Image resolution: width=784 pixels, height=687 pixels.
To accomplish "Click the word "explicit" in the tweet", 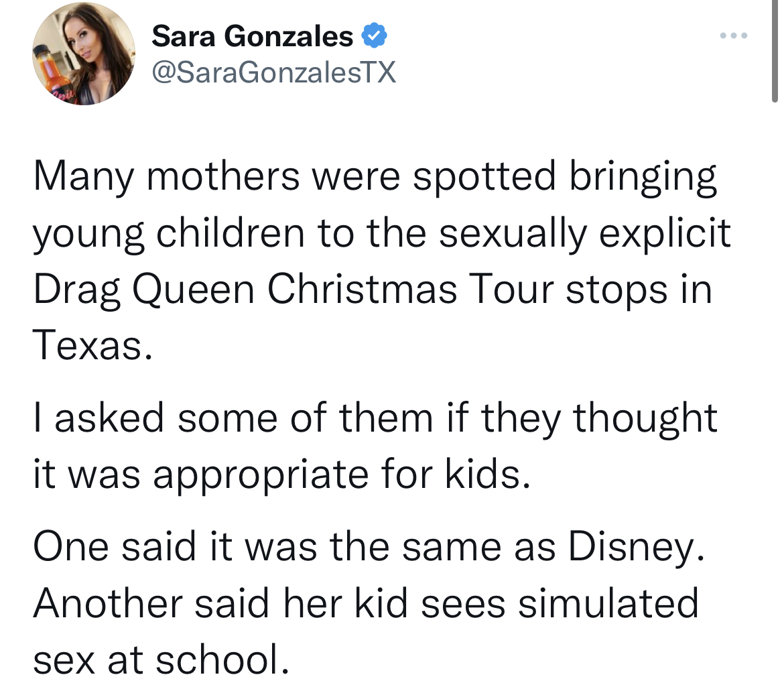I will [x=665, y=233].
